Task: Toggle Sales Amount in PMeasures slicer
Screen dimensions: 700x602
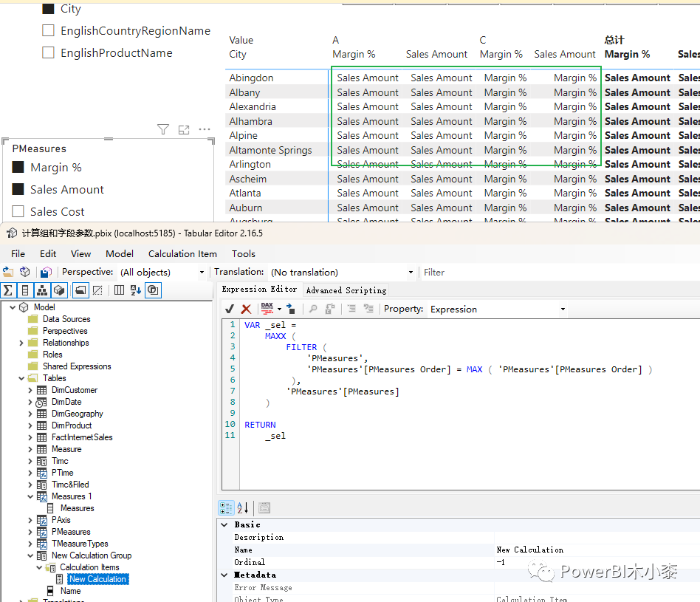Action: pyautogui.click(x=18, y=189)
